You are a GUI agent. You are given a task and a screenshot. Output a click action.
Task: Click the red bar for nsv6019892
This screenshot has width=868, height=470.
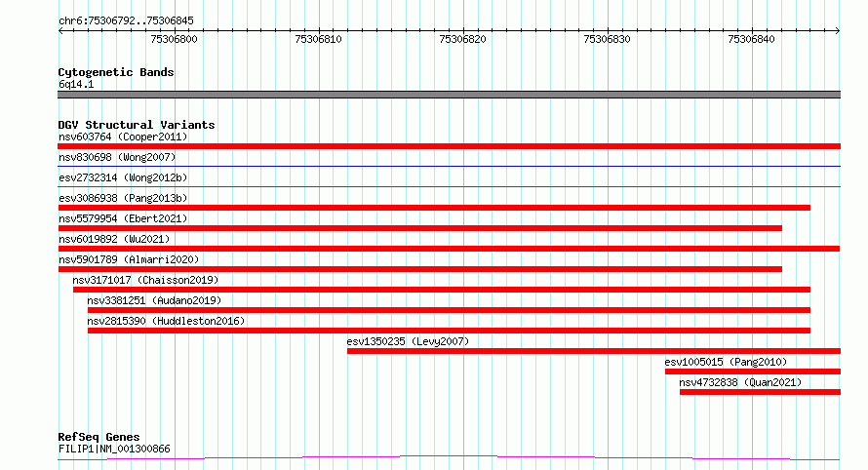tap(449, 249)
